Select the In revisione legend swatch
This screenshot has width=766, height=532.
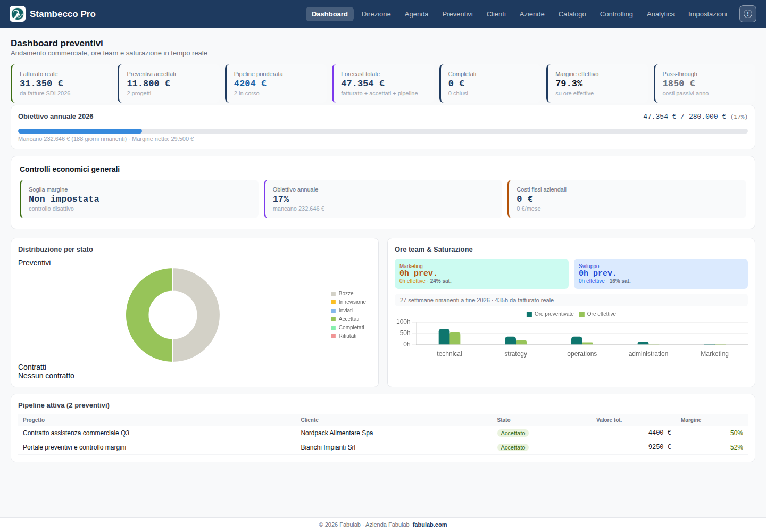pos(334,302)
